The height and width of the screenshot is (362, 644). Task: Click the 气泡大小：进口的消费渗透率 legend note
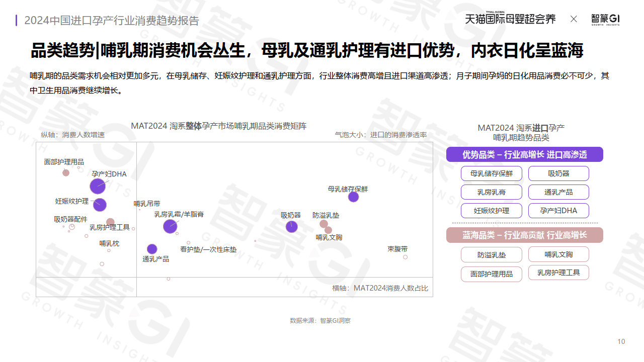[381, 135]
